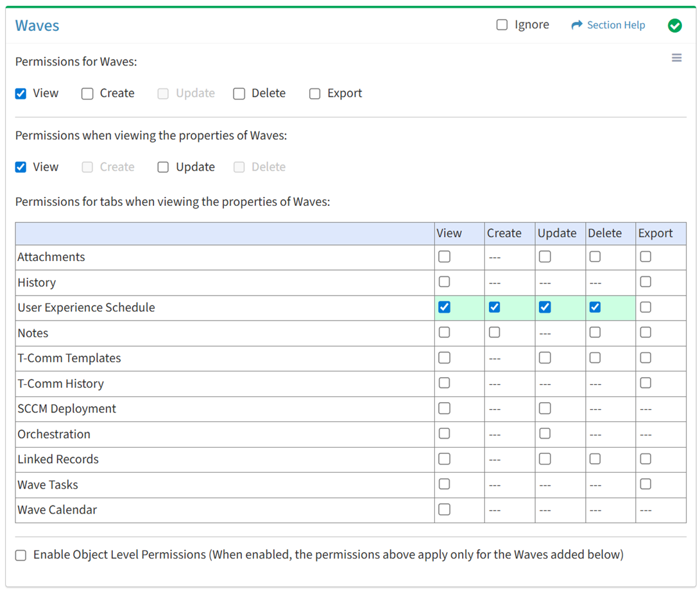Uncheck View permission for Waves
Screen dimensions: 700x590
(x=21, y=94)
